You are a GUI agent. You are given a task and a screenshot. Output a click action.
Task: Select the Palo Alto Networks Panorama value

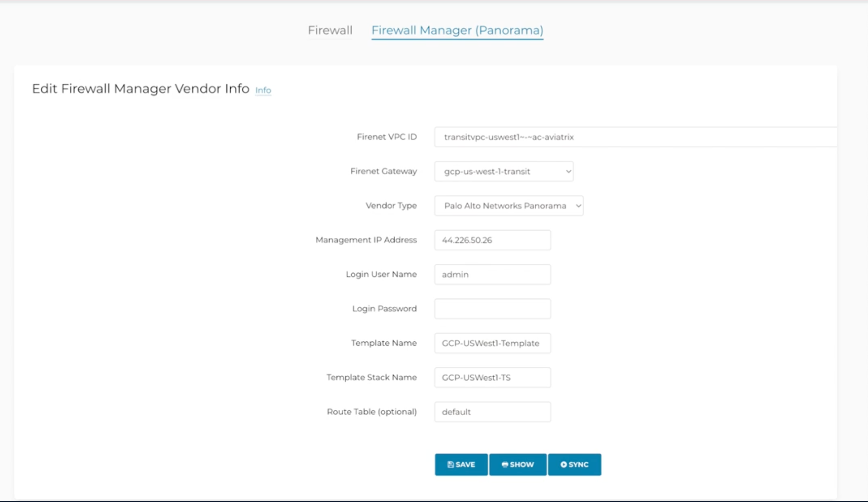coord(504,205)
